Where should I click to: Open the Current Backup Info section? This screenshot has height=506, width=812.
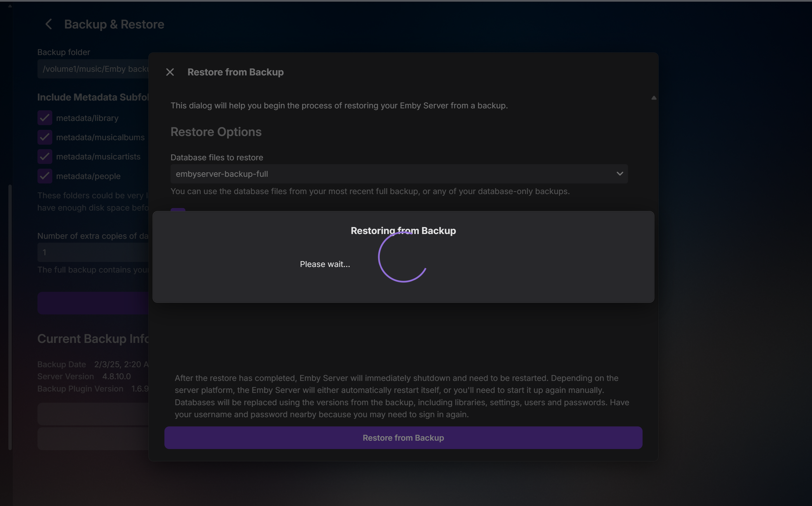pyautogui.click(x=93, y=338)
